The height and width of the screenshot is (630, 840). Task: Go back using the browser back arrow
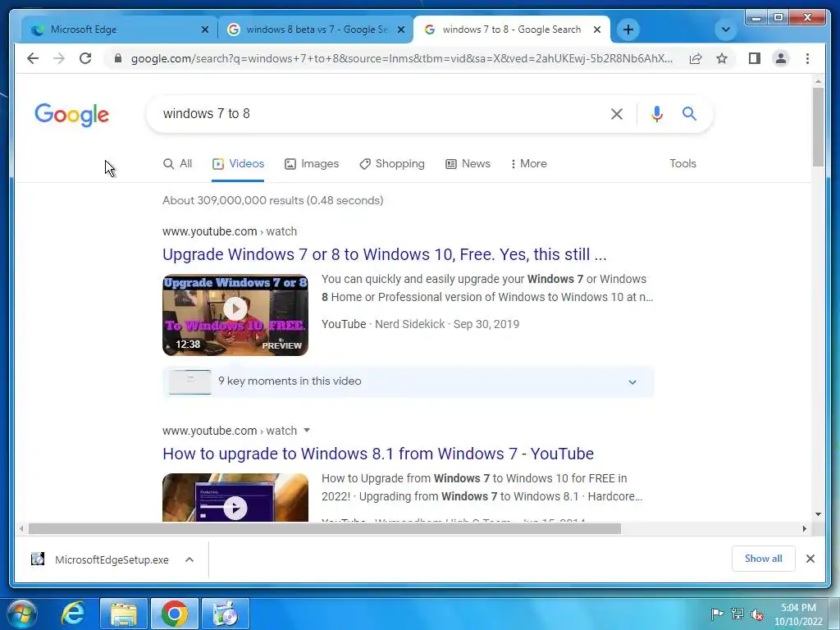33,58
